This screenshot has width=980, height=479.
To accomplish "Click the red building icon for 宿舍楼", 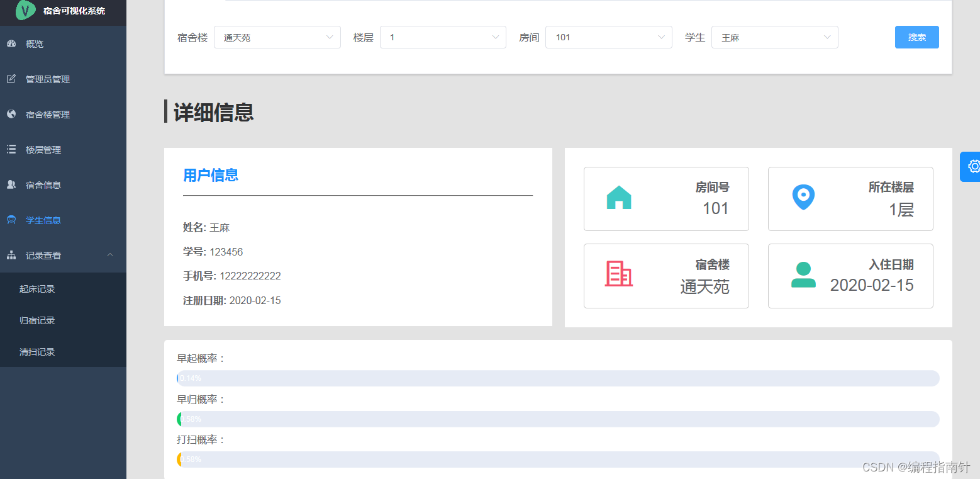I will pyautogui.click(x=619, y=274).
